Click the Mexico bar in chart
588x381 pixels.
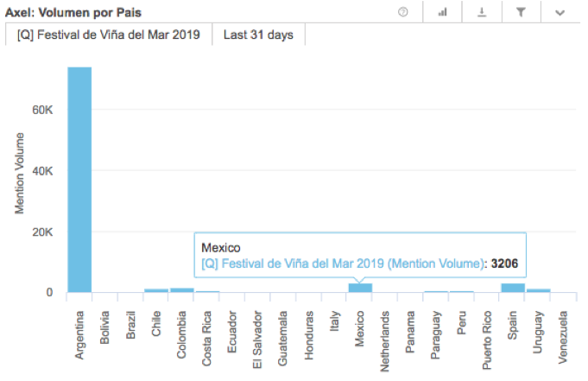tap(360, 288)
